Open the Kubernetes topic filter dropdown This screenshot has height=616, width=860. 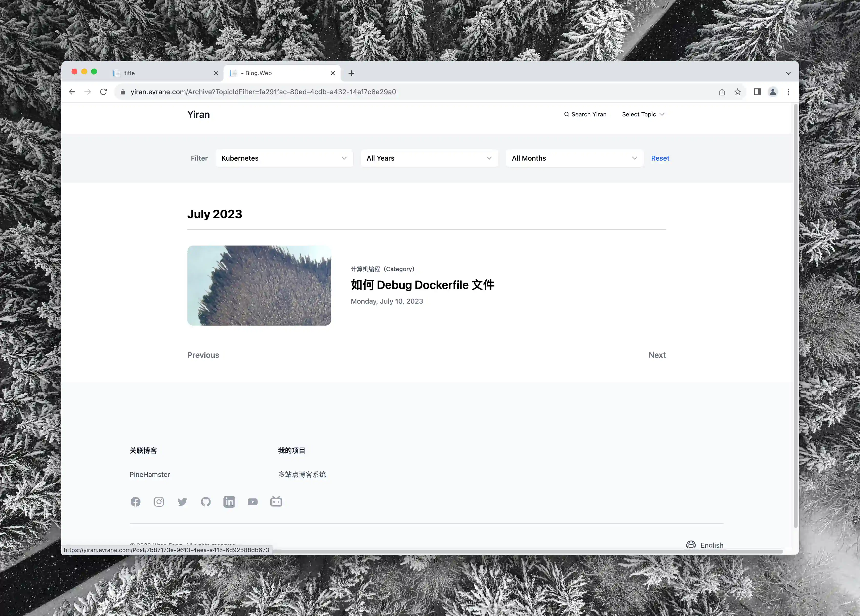click(284, 158)
